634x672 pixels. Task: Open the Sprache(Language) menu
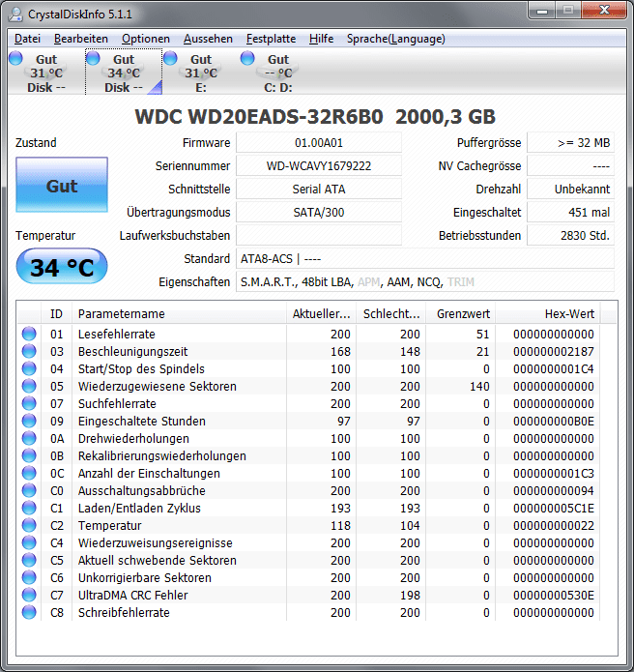pos(396,39)
